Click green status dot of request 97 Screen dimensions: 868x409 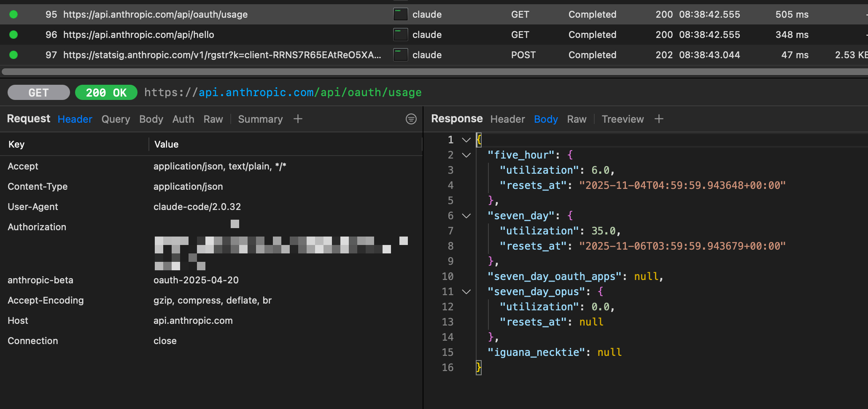[13, 55]
